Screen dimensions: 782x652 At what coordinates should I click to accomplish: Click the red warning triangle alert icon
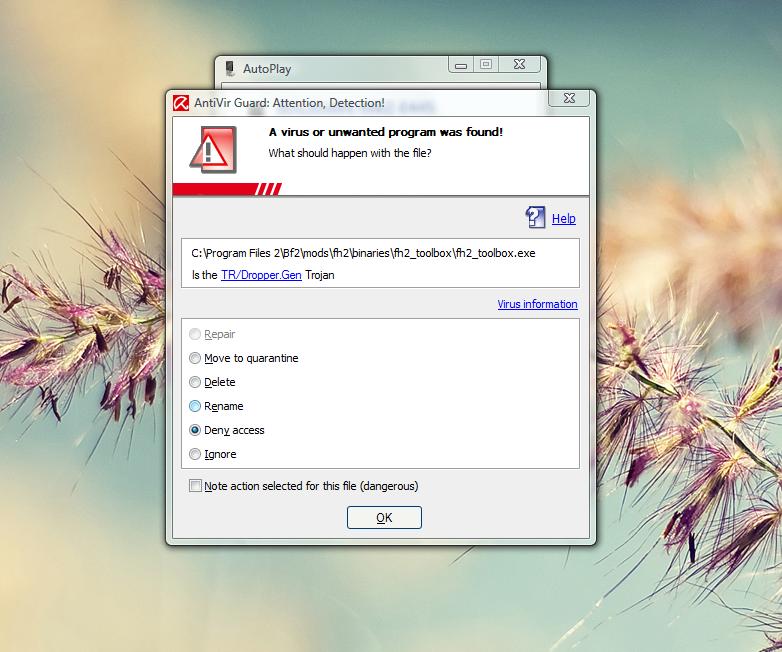(x=213, y=150)
